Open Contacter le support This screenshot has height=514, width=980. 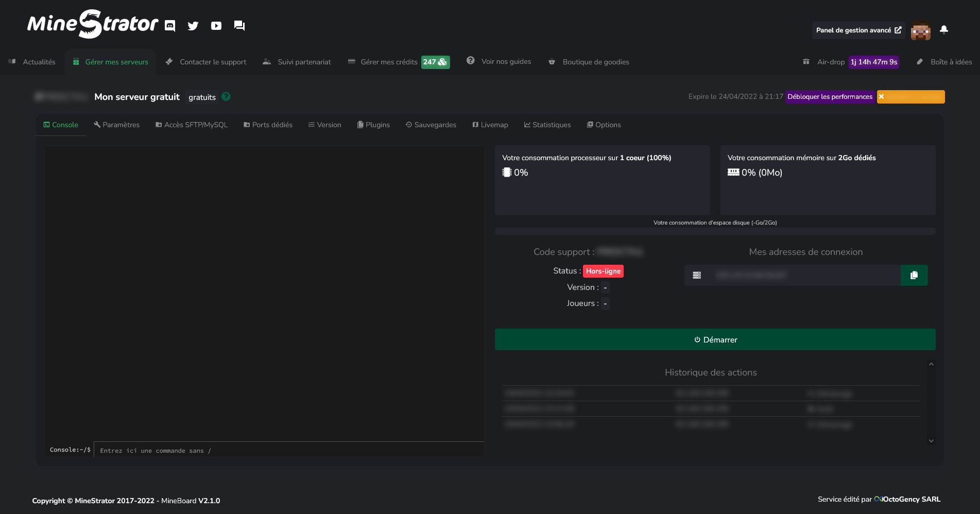205,62
